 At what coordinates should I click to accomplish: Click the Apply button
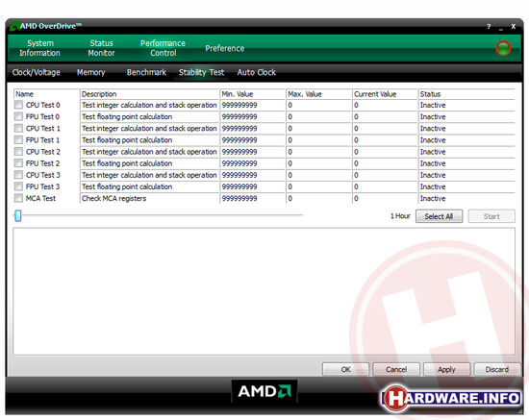pos(446,369)
